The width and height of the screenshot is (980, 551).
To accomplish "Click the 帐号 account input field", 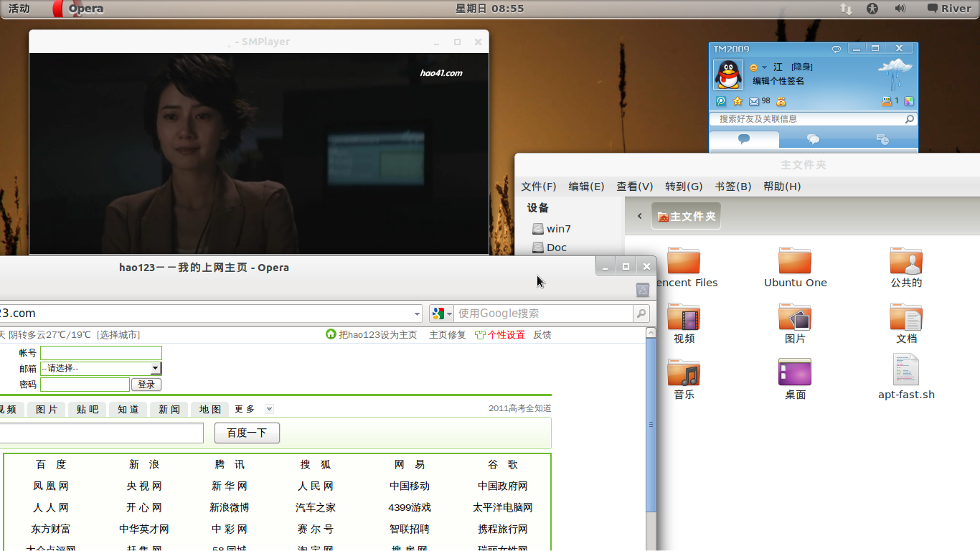I will (101, 353).
